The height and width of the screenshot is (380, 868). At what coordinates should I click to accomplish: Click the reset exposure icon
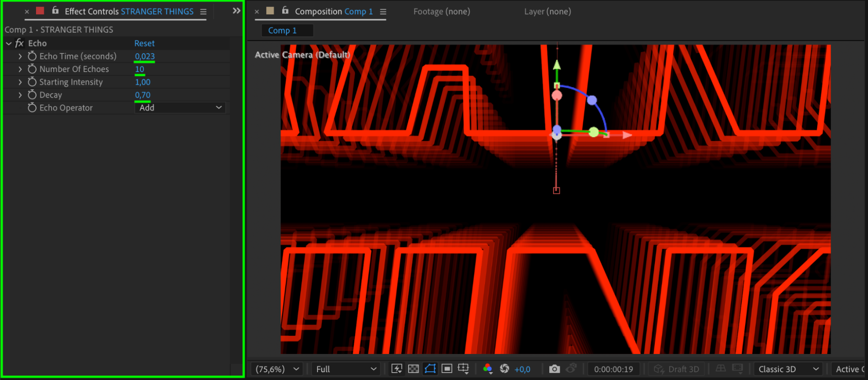tap(504, 369)
